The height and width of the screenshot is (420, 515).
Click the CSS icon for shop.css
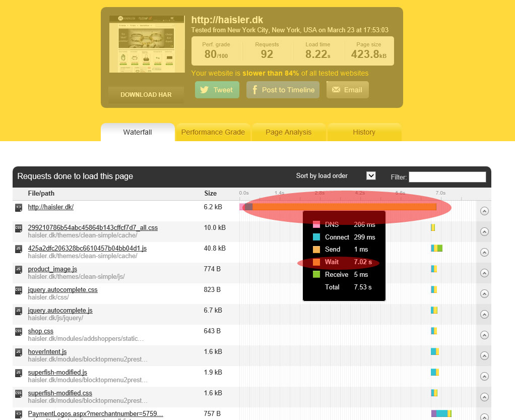point(19,332)
